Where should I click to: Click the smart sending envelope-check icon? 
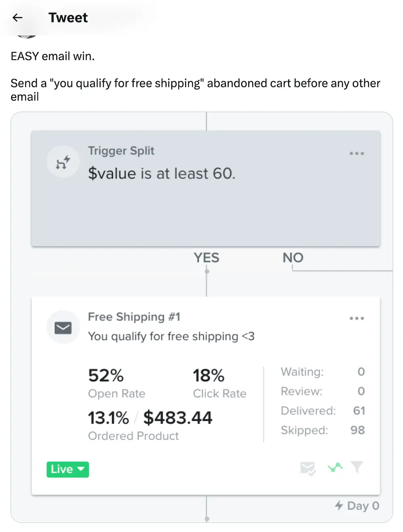[x=308, y=468]
